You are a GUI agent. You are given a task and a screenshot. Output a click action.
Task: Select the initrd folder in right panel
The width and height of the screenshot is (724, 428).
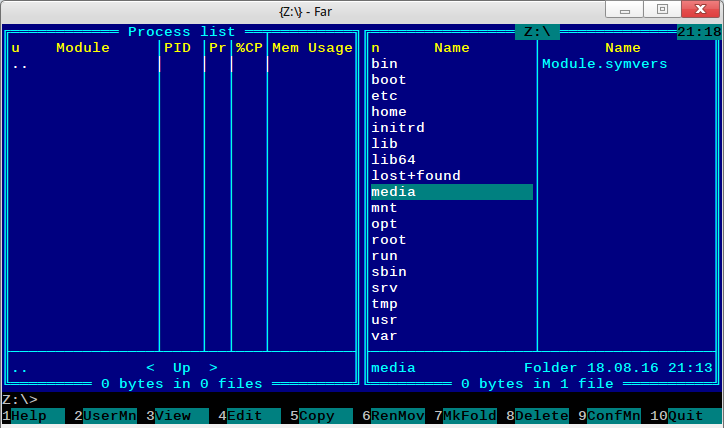coord(397,128)
